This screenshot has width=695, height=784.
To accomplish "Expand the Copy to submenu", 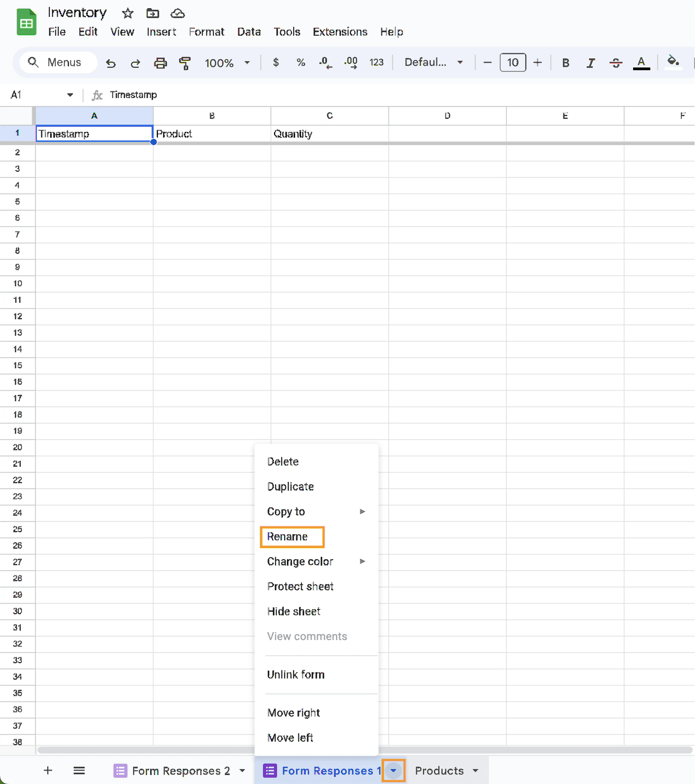I will click(316, 511).
